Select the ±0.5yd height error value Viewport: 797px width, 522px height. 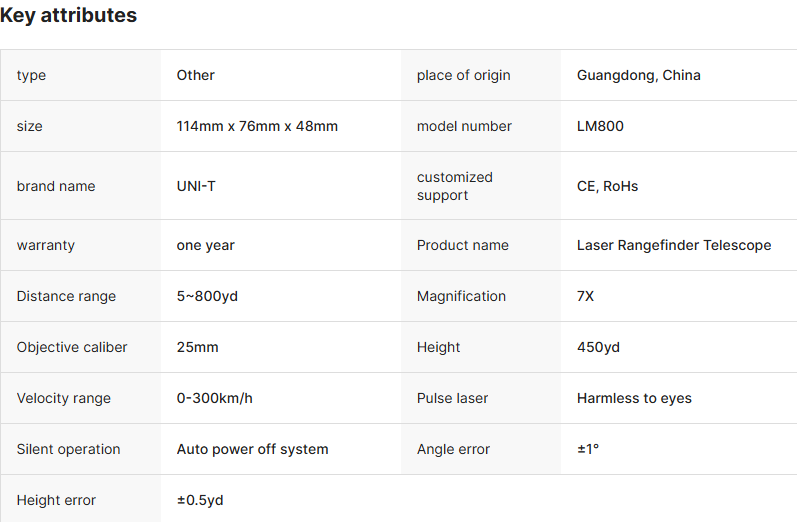tap(200, 500)
